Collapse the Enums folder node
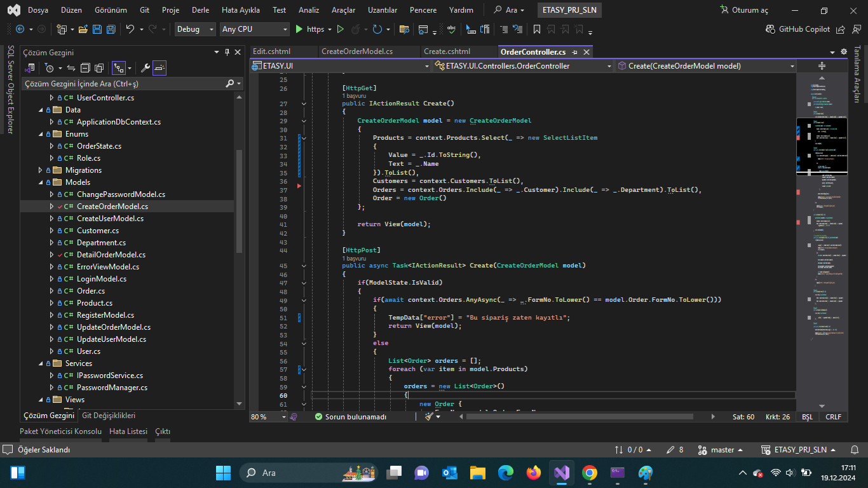Viewport: 868px width, 488px height. (41, 134)
